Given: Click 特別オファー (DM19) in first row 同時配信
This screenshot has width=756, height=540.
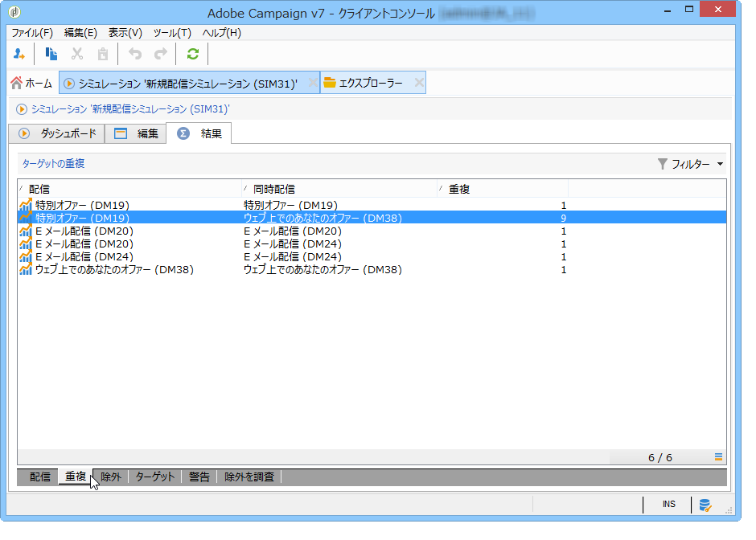Looking at the screenshot, I should [290, 205].
